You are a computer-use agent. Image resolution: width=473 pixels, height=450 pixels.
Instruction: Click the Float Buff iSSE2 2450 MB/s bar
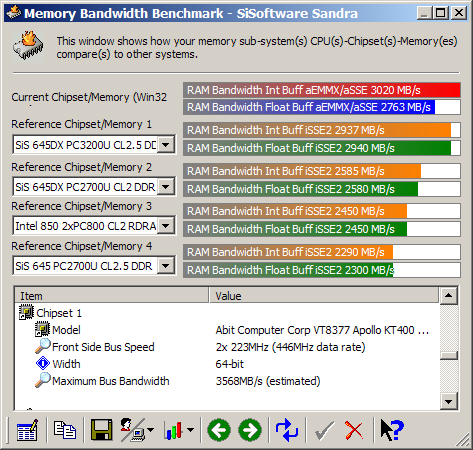click(x=322, y=229)
